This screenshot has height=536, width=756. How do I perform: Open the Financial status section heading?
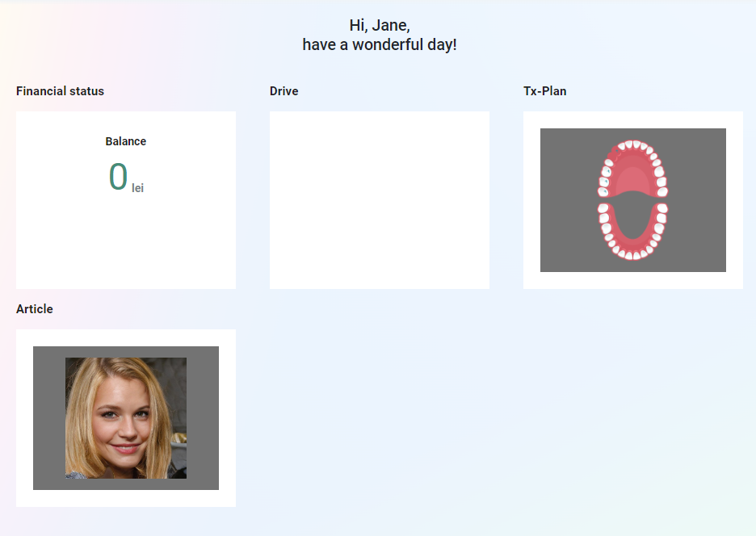click(60, 91)
